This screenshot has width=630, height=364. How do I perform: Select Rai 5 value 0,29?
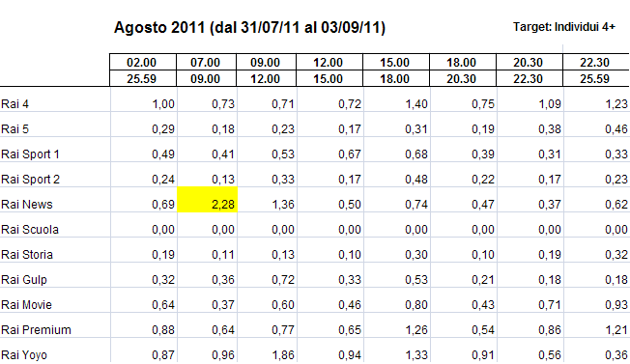tap(163, 129)
